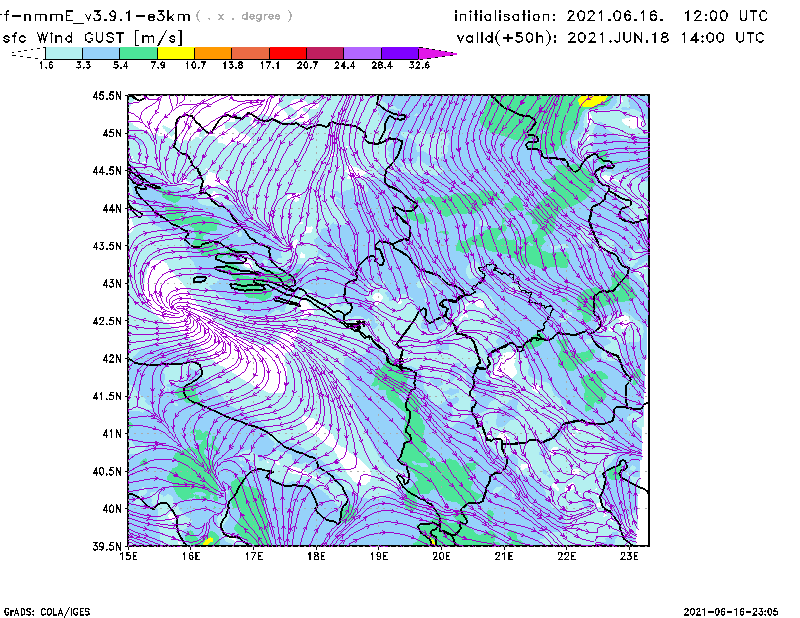Click the lavender 24.4–28.4 legend swatch

[362, 53]
